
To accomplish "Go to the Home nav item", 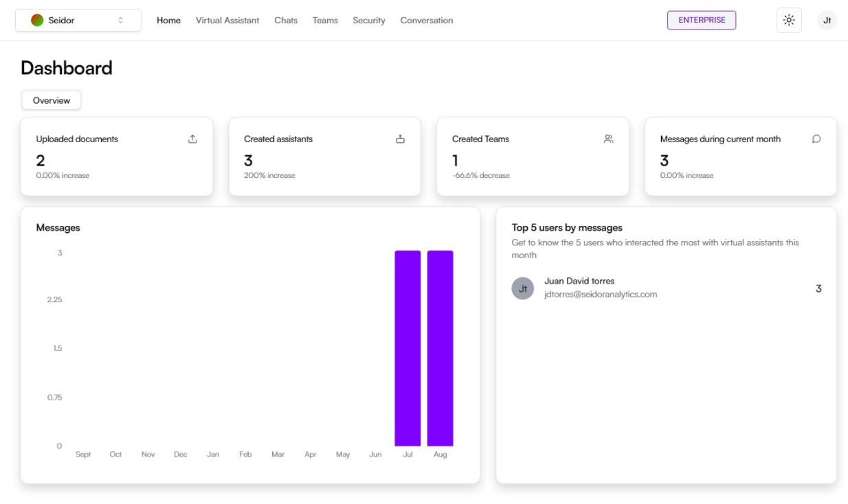I will pyautogui.click(x=168, y=21).
